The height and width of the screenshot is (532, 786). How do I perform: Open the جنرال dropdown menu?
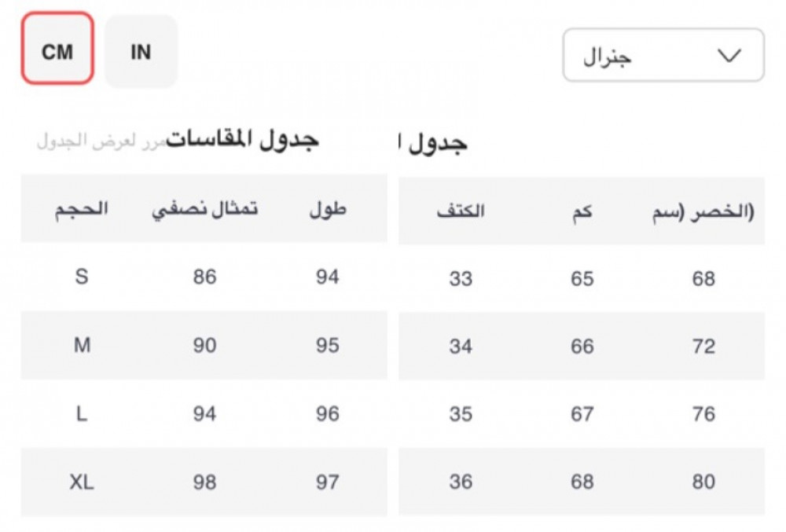pyautogui.click(x=663, y=55)
